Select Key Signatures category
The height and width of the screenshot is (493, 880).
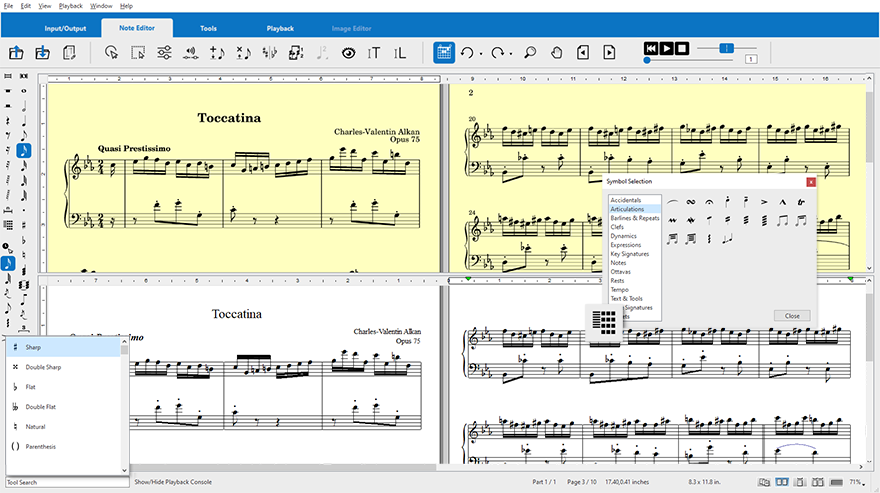pos(629,254)
